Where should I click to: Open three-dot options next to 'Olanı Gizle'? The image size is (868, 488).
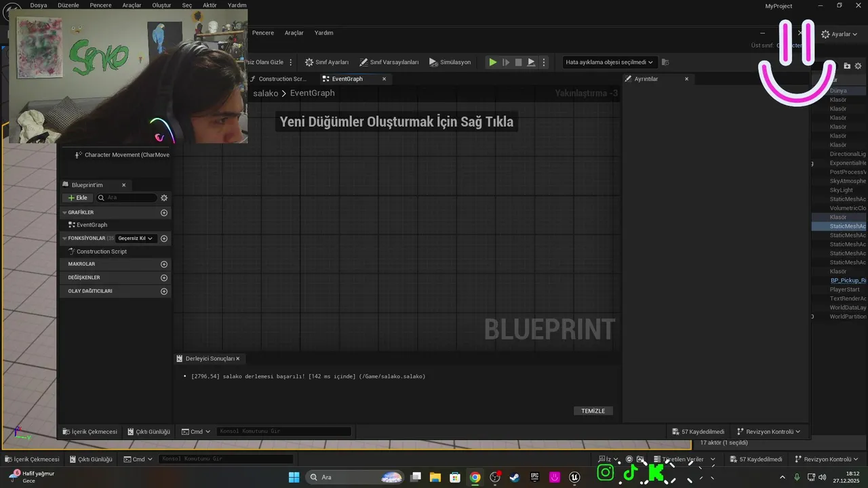[291, 62]
